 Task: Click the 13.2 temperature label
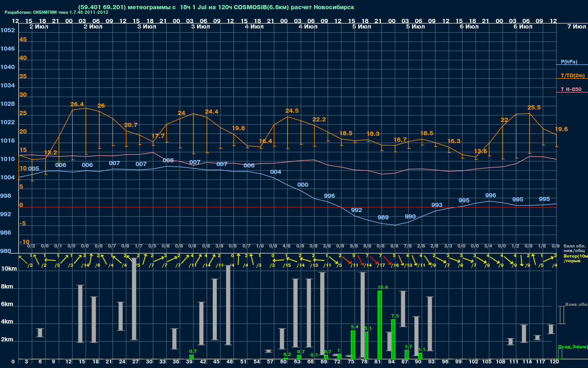click(x=51, y=153)
